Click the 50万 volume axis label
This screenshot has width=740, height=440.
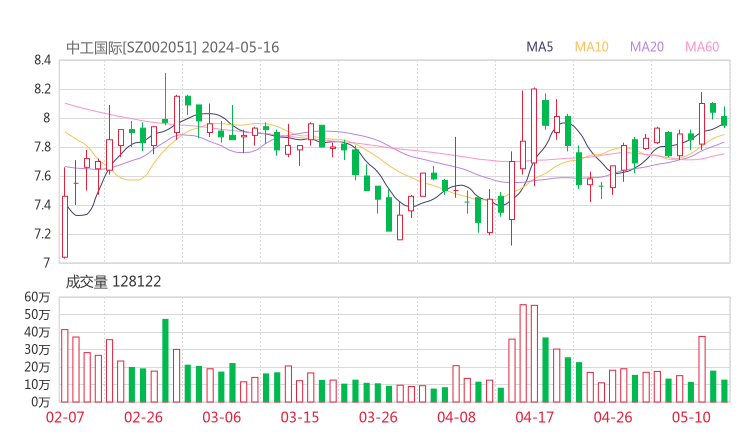click(x=37, y=314)
